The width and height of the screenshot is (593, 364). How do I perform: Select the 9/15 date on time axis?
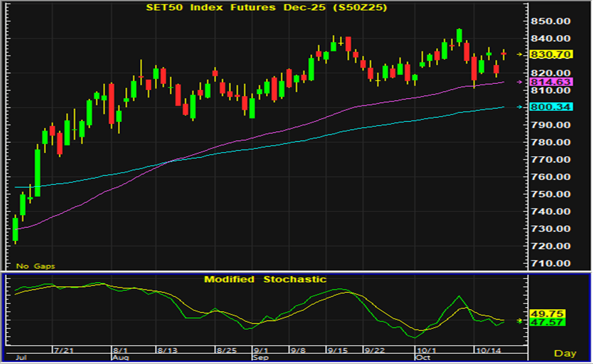(336, 350)
